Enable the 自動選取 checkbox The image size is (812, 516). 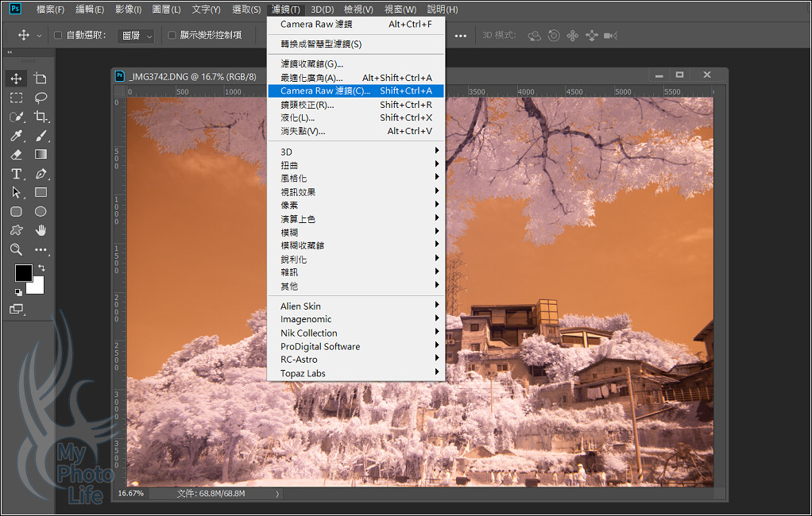58,35
